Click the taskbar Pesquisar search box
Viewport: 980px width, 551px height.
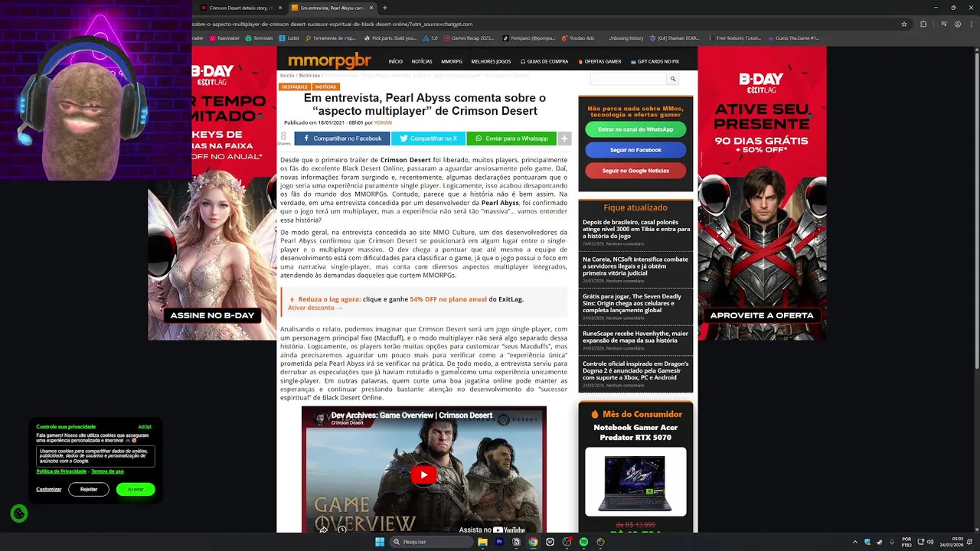(430, 542)
